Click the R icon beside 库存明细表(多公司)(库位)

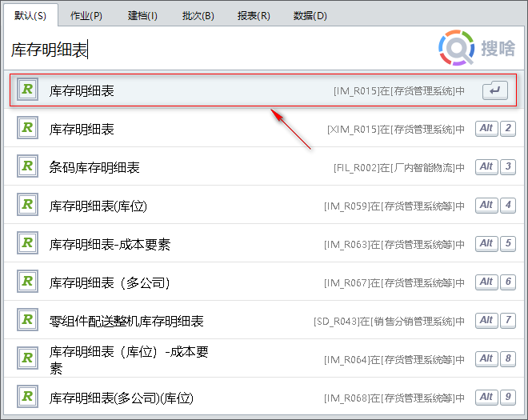click(28, 397)
